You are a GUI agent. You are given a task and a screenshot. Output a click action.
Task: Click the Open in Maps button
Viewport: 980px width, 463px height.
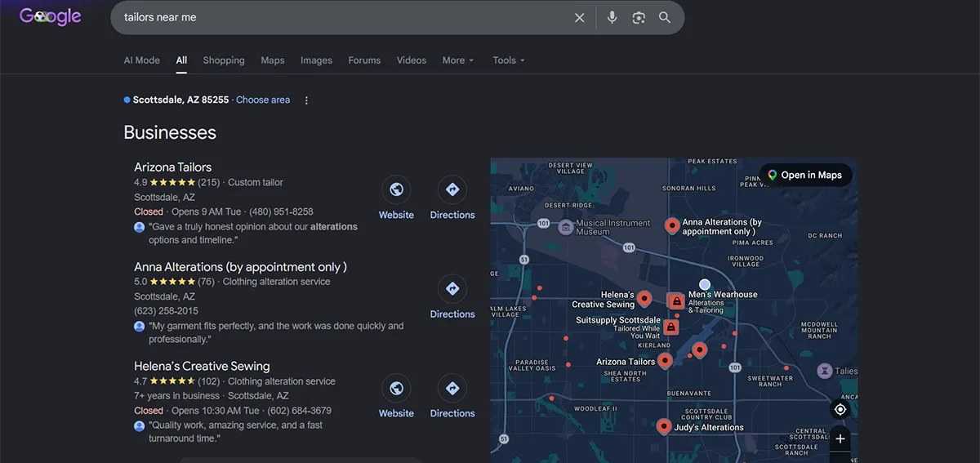[805, 175]
